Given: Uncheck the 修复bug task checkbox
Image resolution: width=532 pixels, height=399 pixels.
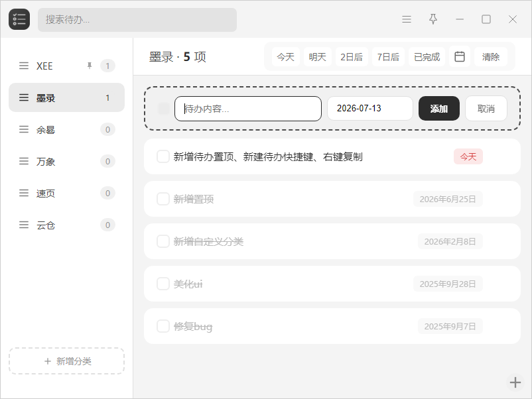Looking at the screenshot, I should pyautogui.click(x=163, y=326).
